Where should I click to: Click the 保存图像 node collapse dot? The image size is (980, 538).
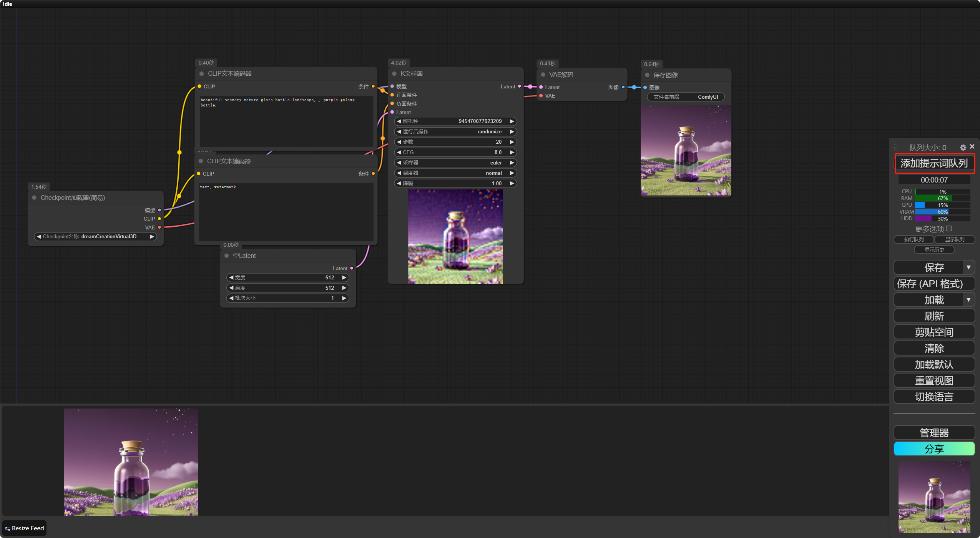coord(647,75)
